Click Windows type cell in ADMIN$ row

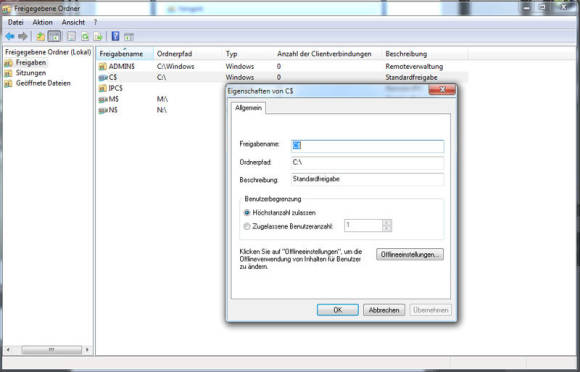[240, 67]
